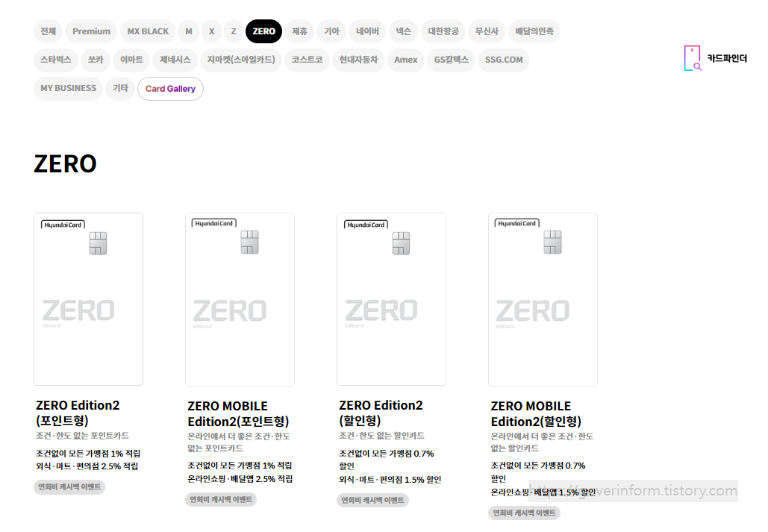Select the X card filter tab
The image size is (768, 532).
click(x=212, y=31)
